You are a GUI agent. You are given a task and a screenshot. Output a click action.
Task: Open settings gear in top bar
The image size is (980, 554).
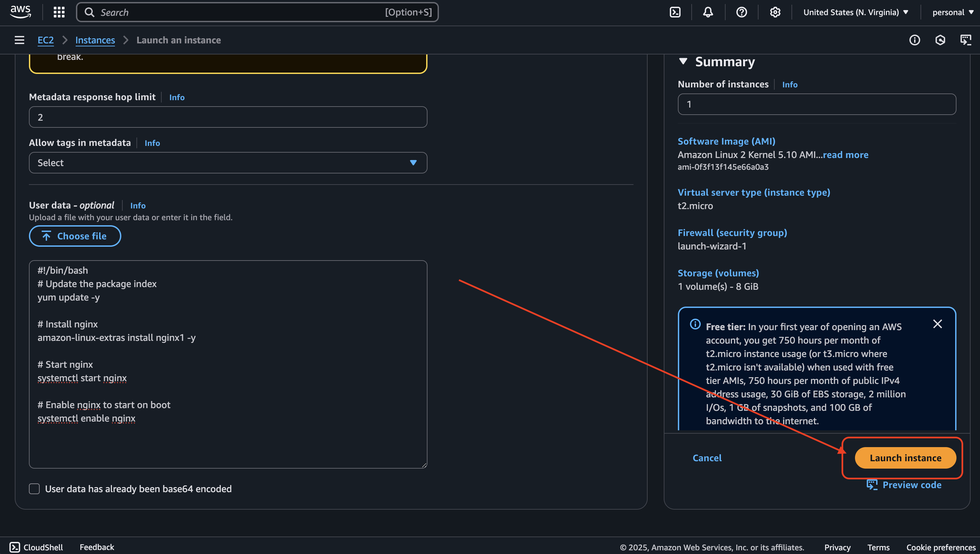coord(775,12)
